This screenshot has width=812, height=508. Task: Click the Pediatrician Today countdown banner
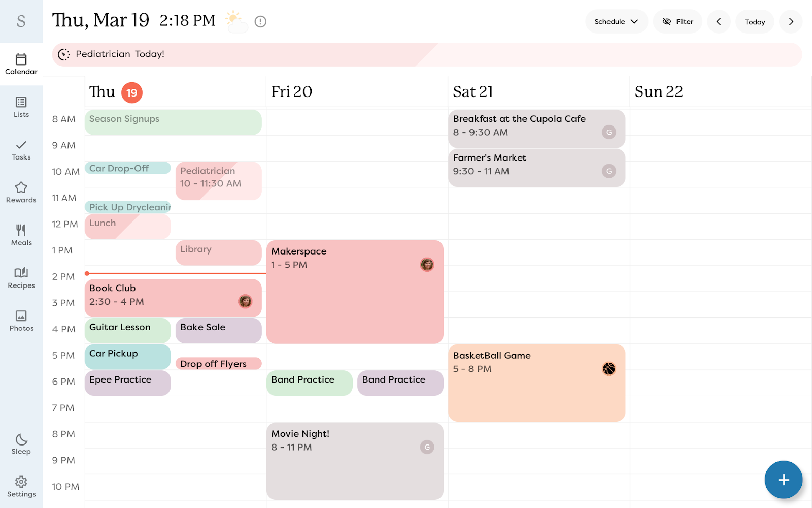coord(426,54)
